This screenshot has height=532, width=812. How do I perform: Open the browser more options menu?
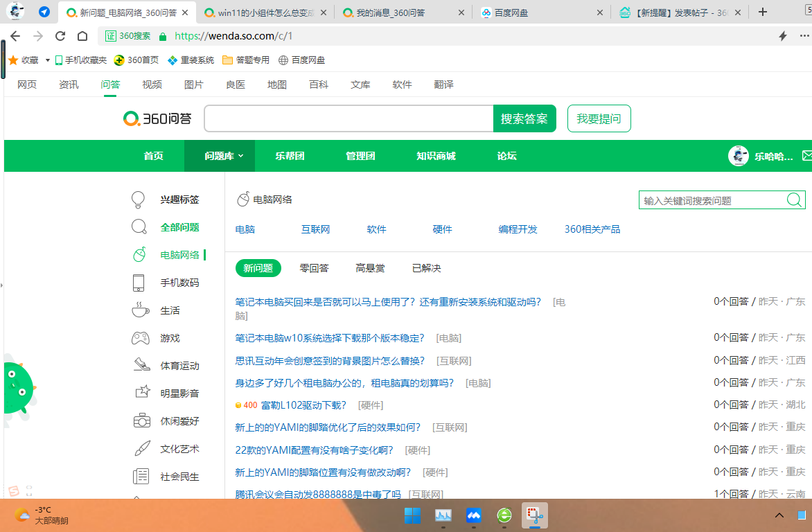(x=804, y=36)
